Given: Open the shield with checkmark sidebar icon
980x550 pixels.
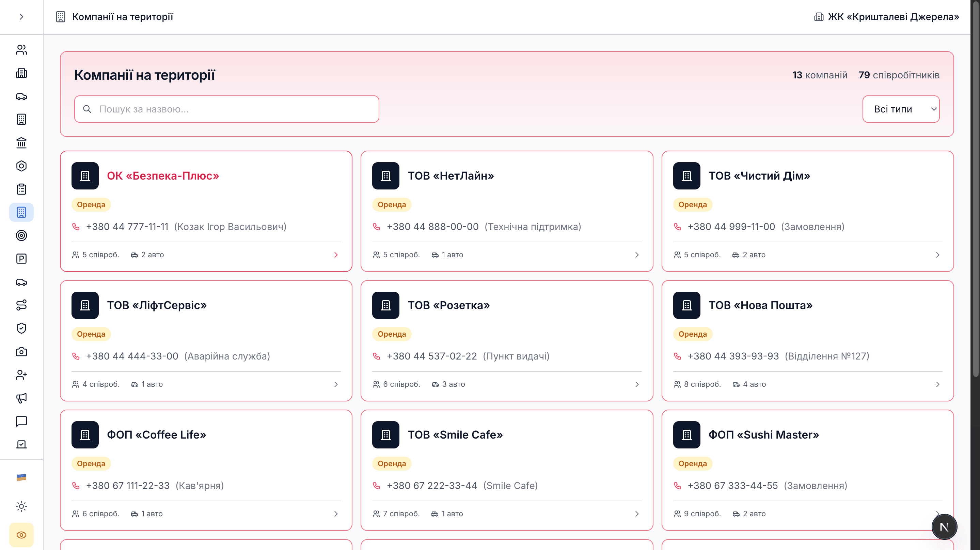Looking at the screenshot, I should pos(21,329).
